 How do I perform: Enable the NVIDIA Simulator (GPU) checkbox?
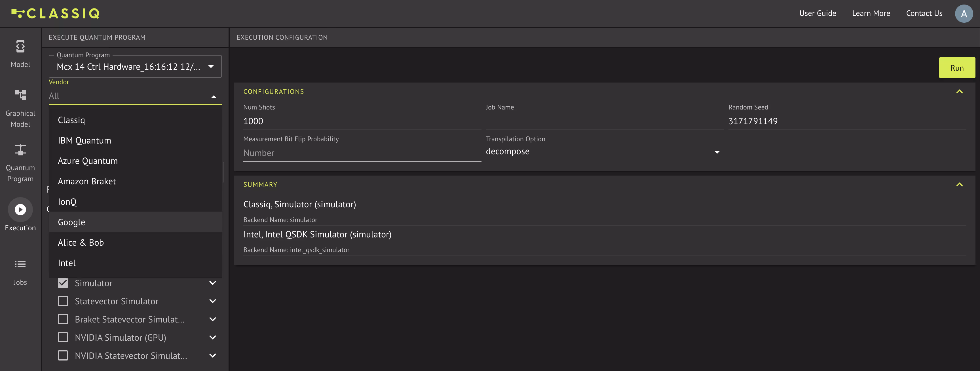pyautogui.click(x=63, y=337)
